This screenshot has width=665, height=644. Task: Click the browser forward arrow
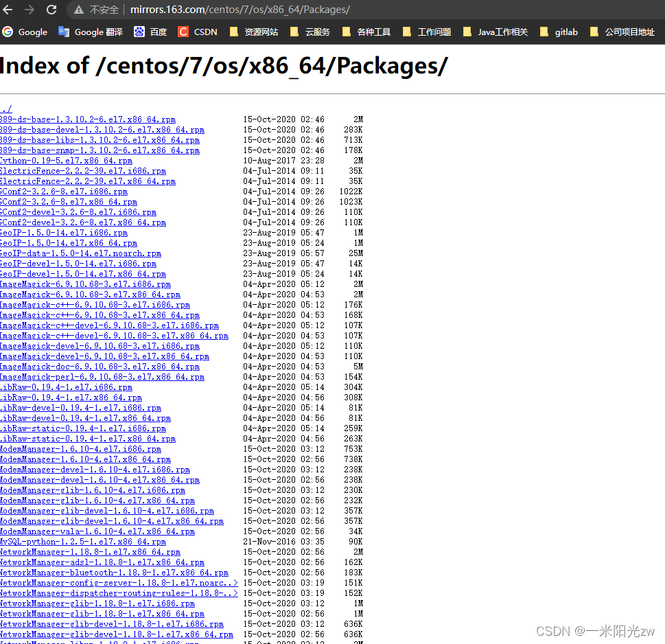[30, 10]
